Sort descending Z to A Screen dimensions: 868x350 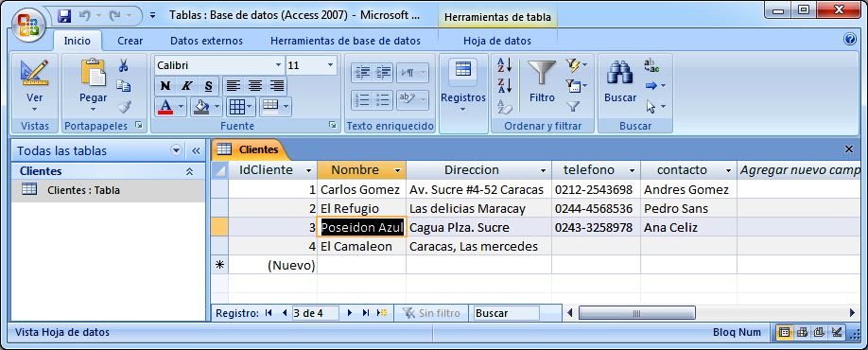(505, 85)
